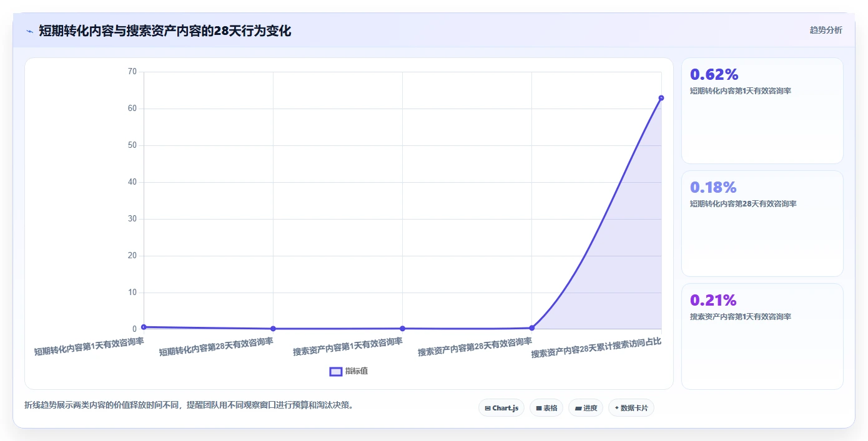
Task: Click data point for 搜索资产内容第1天有效咨询率
Action: [402, 329]
